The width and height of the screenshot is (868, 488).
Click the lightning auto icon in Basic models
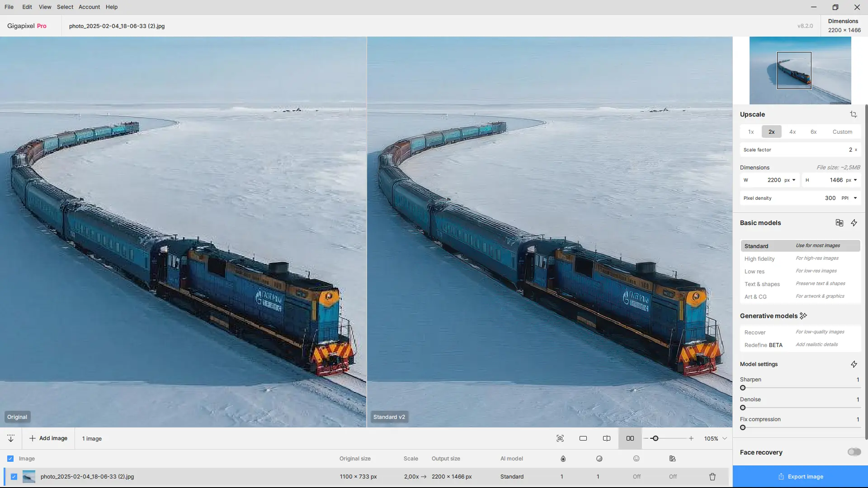(x=854, y=223)
